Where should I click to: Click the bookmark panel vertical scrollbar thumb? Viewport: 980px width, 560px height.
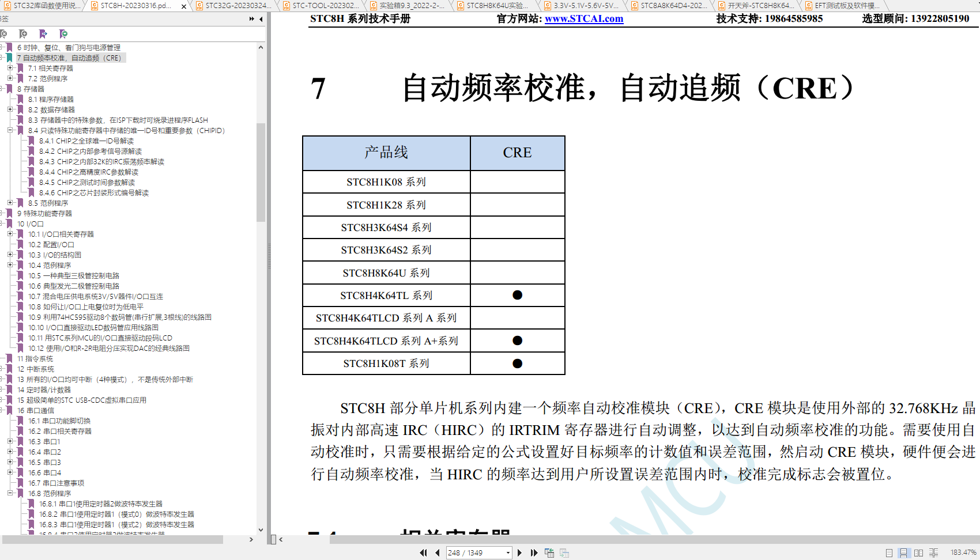[x=261, y=172]
